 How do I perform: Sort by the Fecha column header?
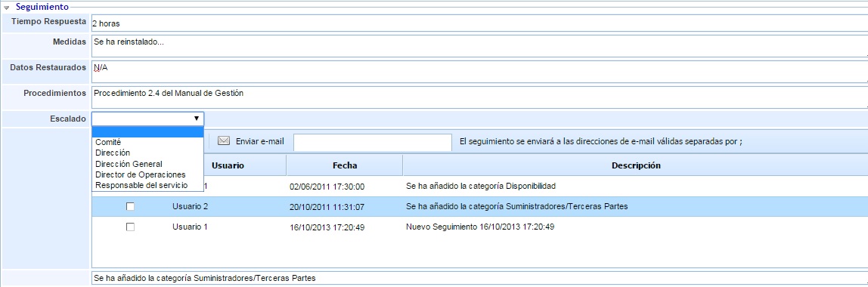(x=345, y=165)
